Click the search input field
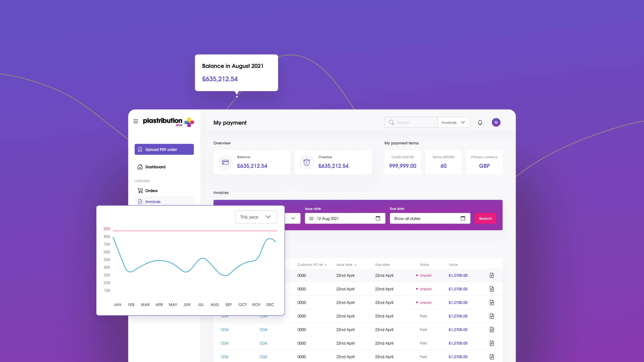This screenshot has width=644, height=362. [x=411, y=122]
